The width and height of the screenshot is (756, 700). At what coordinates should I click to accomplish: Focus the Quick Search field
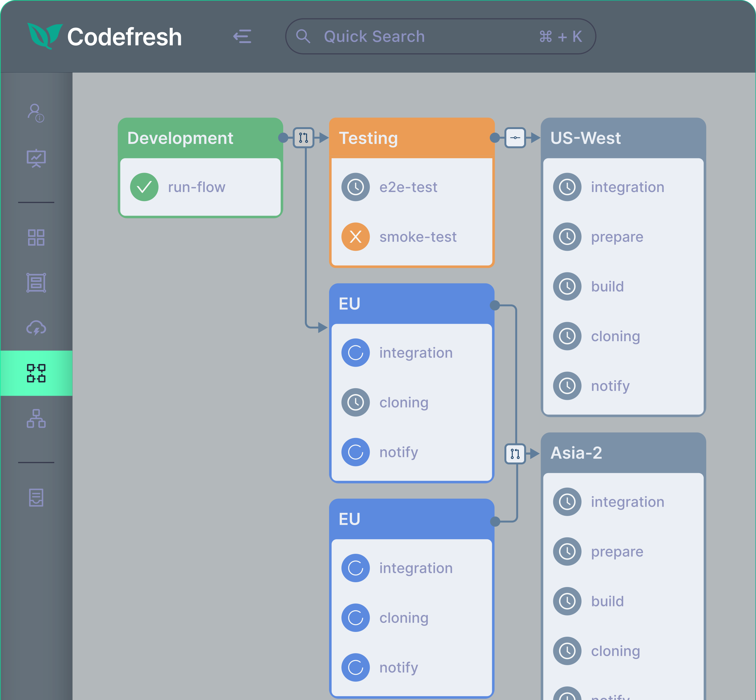point(440,36)
